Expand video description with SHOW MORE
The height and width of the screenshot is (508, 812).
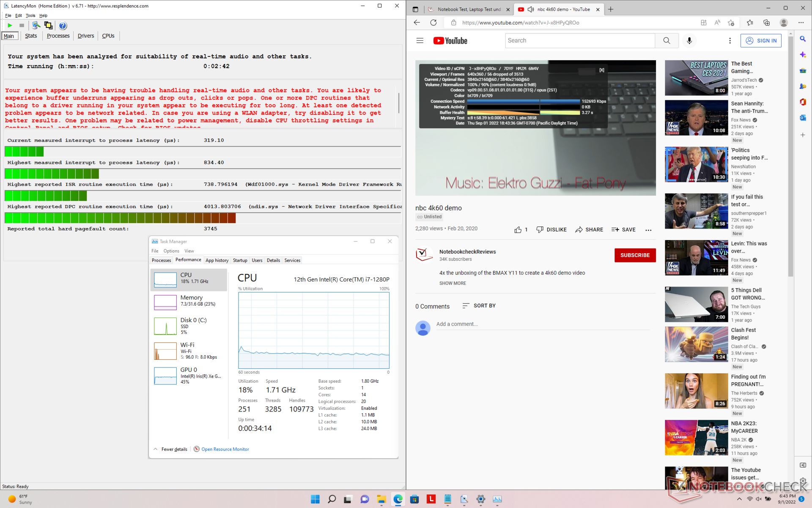[x=453, y=283]
